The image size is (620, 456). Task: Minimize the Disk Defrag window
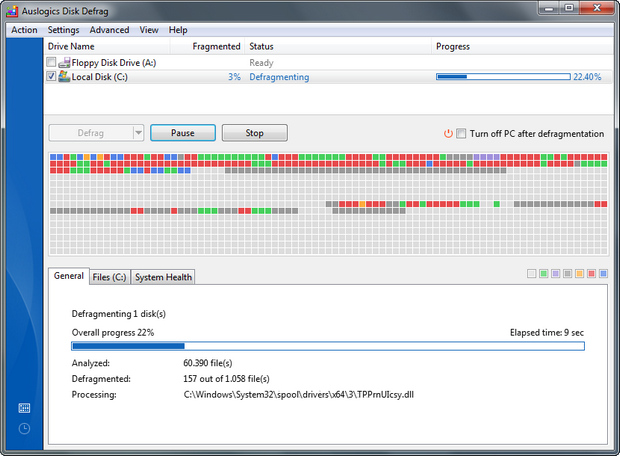click(549, 8)
